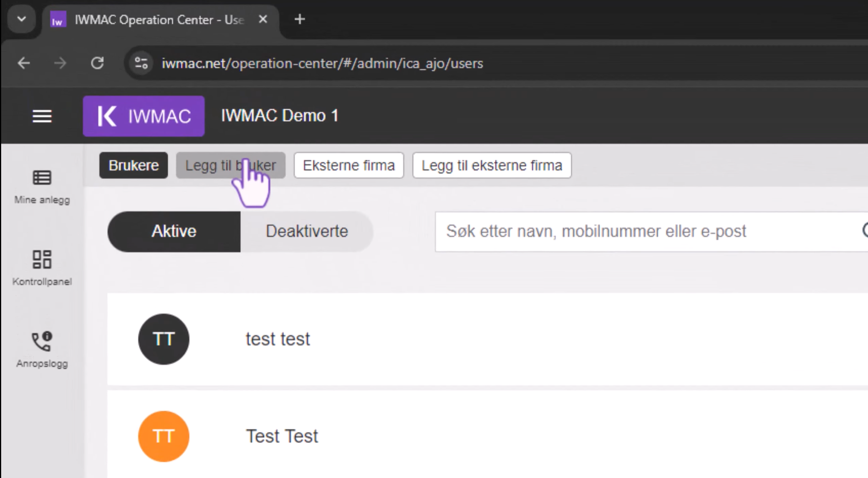The width and height of the screenshot is (868, 478).
Task: Go forward in browser history
Action: click(60, 63)
